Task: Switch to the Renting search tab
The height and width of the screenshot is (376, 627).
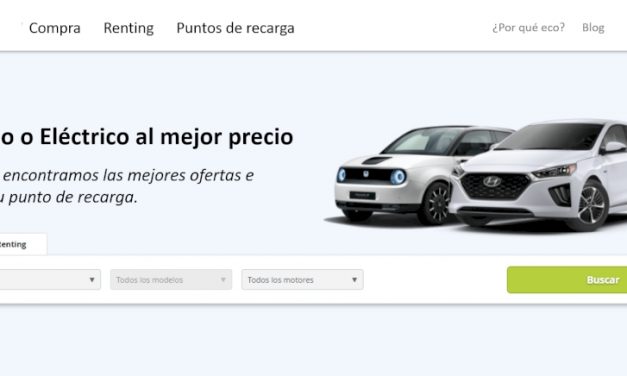Action: click(22, 244)
